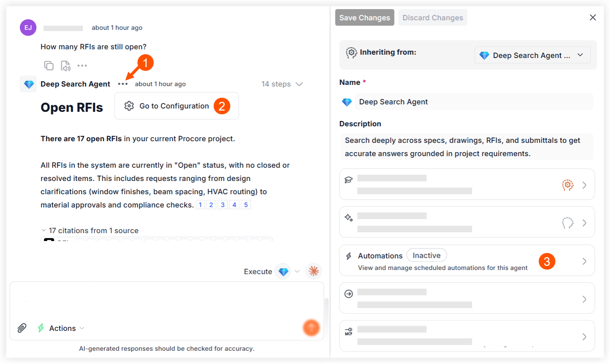Open more options under the user question
This screenshot has height=364, width=610.
coord(82,65)
